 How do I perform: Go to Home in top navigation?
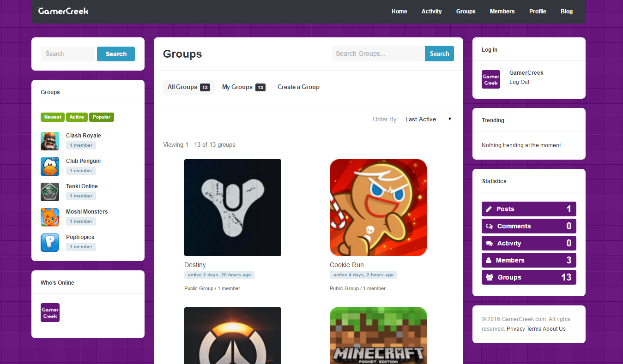point(399,12)
